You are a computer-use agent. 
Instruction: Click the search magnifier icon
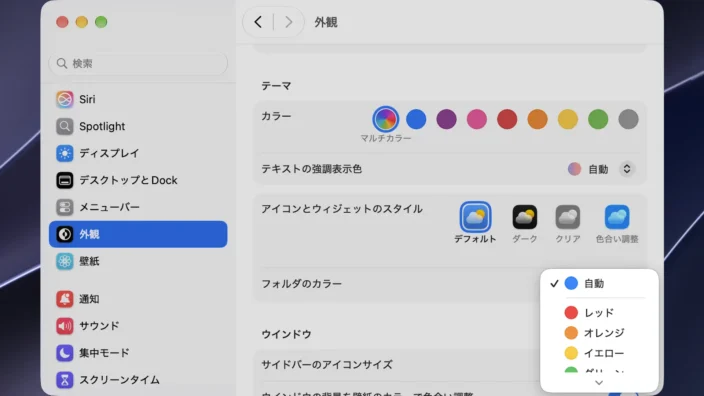point(62,63)
